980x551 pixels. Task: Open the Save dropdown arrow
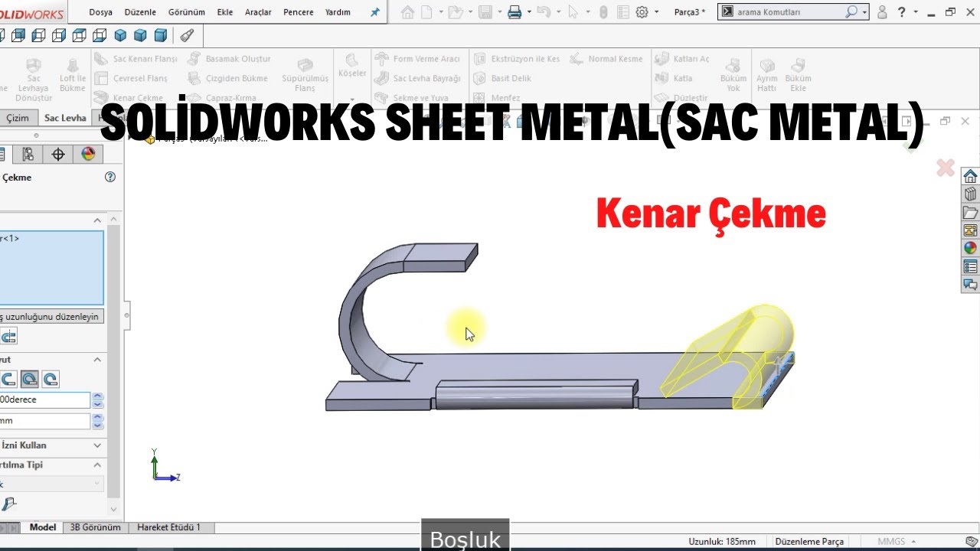point(498,13)
